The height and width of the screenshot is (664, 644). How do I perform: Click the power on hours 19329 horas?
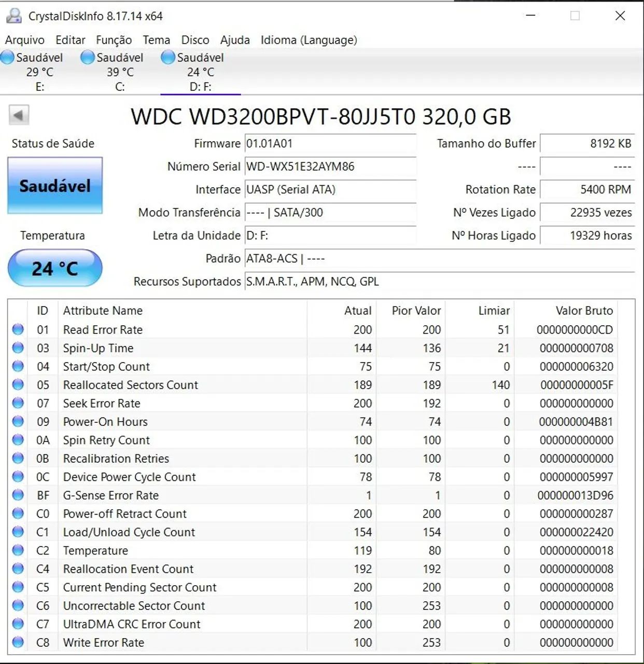tap(587, 236)
